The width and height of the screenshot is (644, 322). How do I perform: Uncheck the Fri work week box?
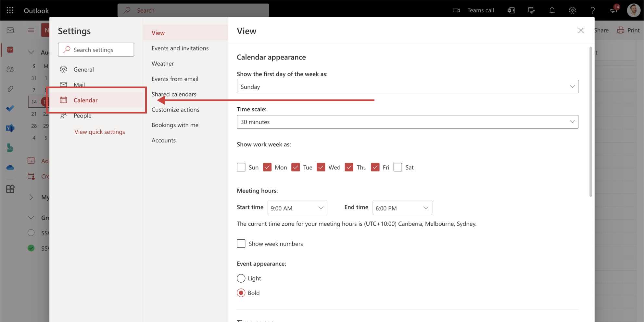tap(375, 167)
